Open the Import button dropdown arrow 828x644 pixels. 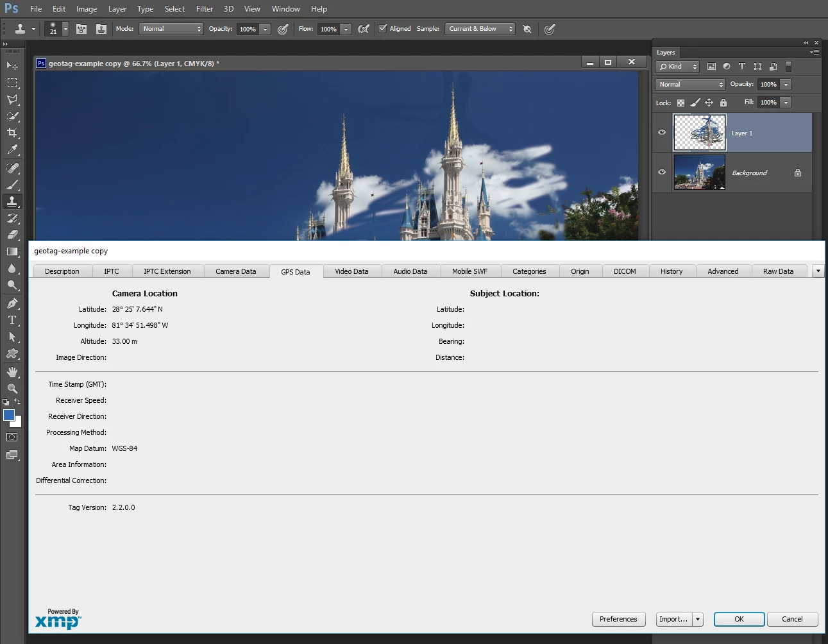pos(698,619)
